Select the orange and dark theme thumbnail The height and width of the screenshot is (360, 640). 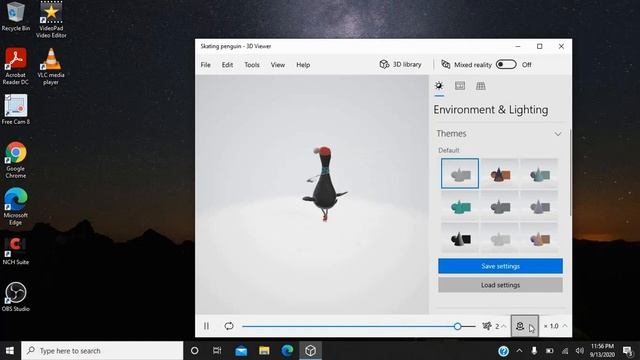click(500, 173)
